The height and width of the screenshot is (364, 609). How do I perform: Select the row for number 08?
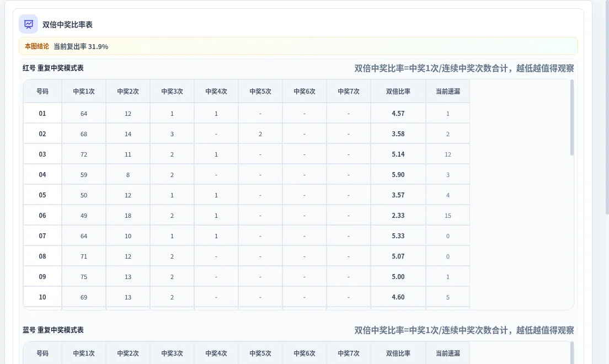tap(246, 256)
